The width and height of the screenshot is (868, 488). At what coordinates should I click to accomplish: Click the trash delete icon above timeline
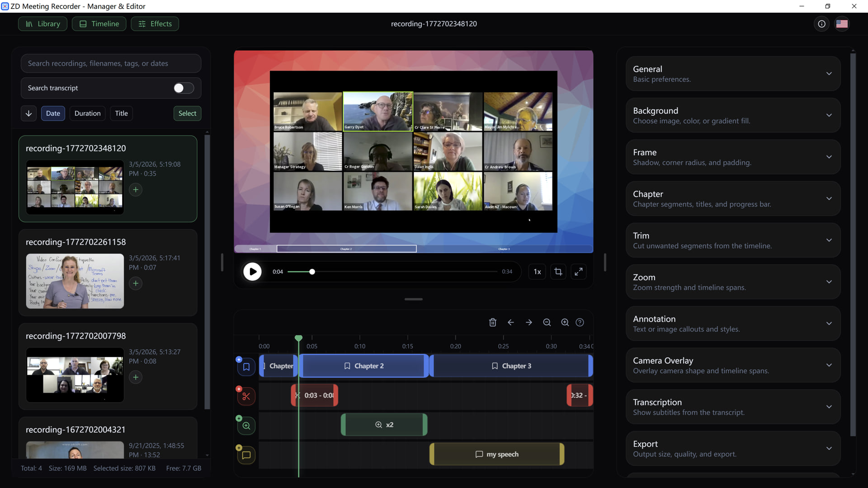tap(493, 322)
